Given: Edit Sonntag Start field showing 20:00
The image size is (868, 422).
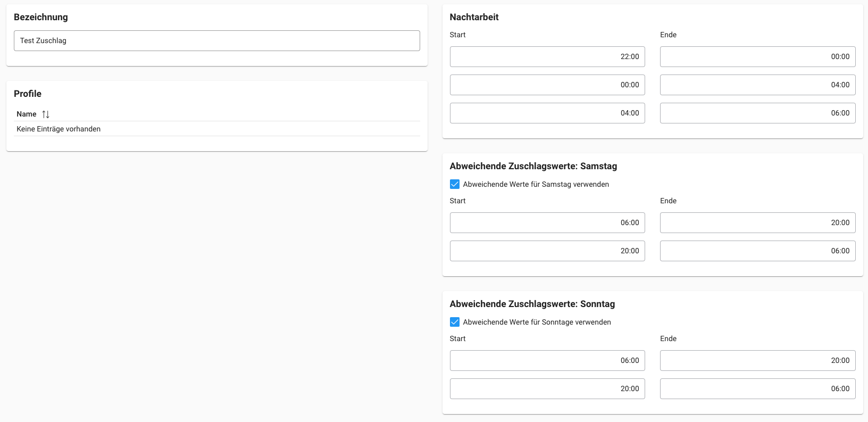Looking at the screenshot, I should coord(547,389).
